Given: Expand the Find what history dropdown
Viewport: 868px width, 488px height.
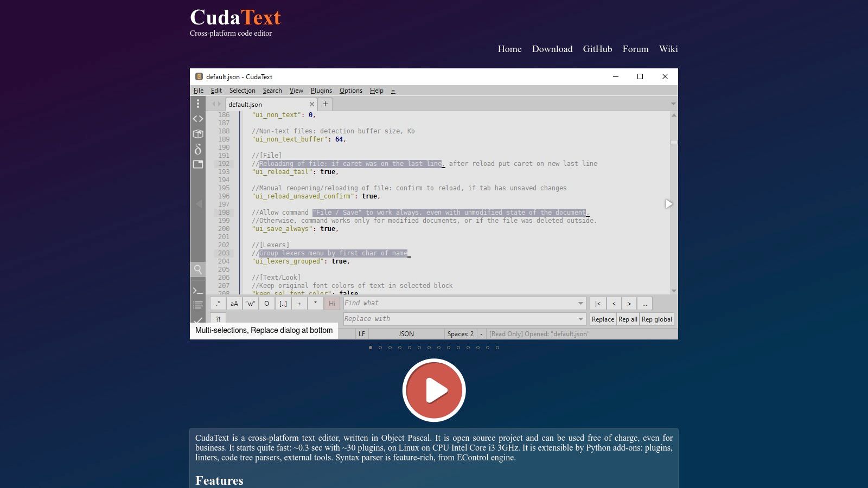Looking at the screenshot, I should (x=580, y=304).
